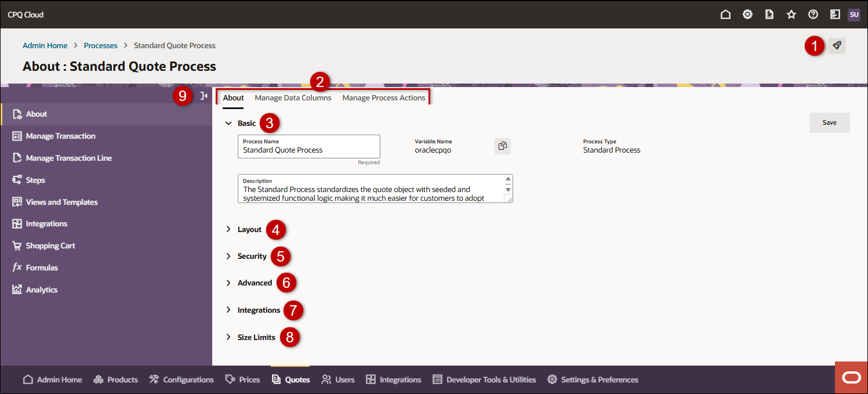Switch to Manage Process Actions tab
This screenshot has height=394, width=868.
383,97
